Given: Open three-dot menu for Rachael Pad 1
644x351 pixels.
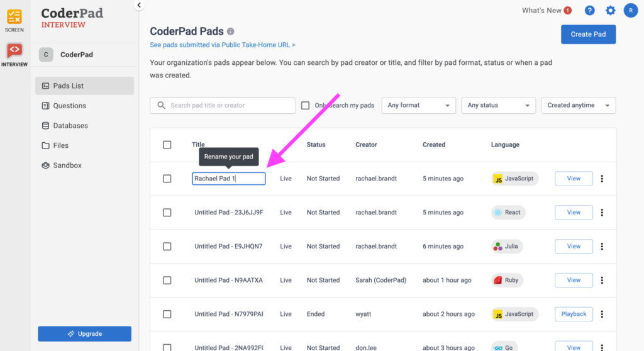Looking at the screenshot, I should [x=602, y=179].
